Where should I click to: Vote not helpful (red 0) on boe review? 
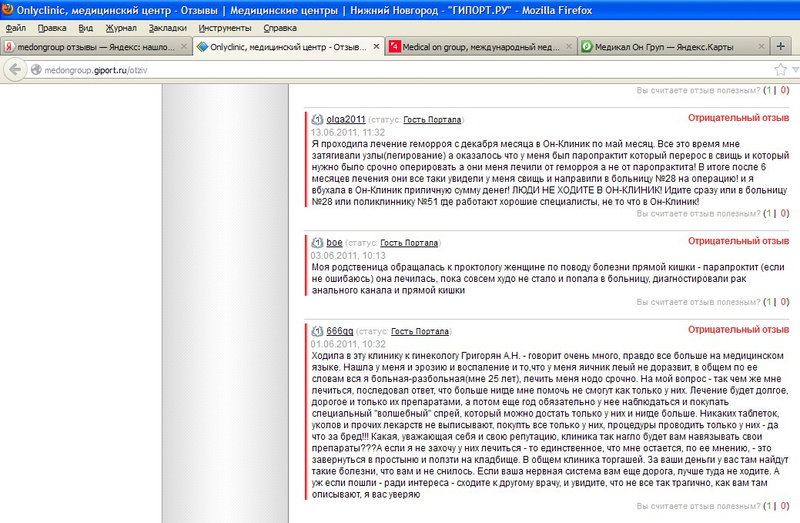[x=783, y=302]
